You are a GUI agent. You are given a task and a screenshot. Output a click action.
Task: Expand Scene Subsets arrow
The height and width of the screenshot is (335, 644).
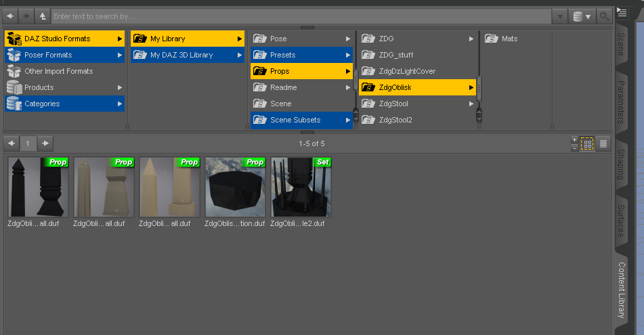point(348,120)
